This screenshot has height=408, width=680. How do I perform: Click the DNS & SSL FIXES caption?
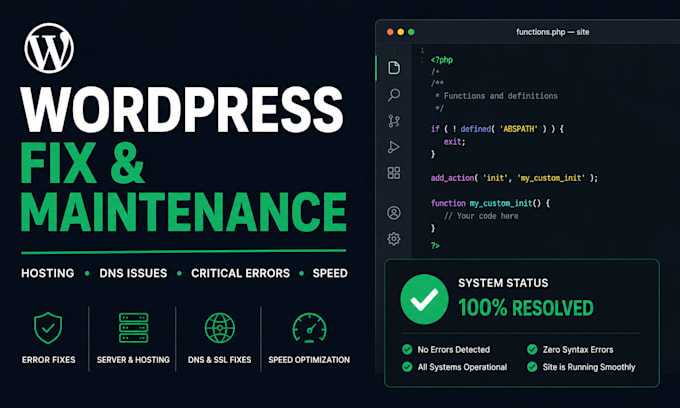point(219,360)
